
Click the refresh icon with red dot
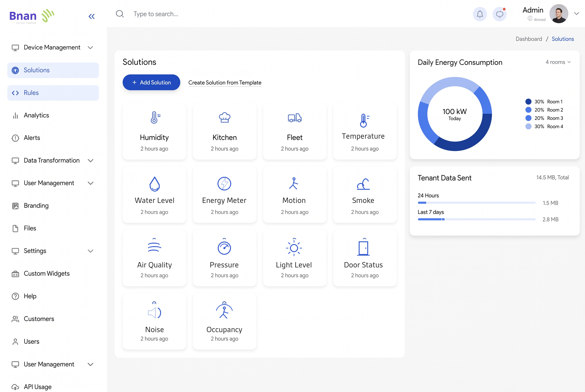click(x=499, y=14)
